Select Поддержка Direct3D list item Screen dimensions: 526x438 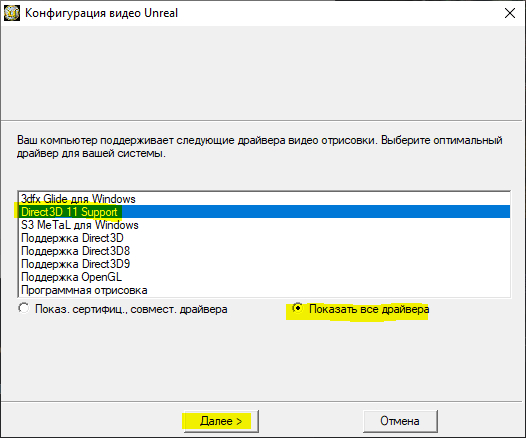tap(264, 238)
